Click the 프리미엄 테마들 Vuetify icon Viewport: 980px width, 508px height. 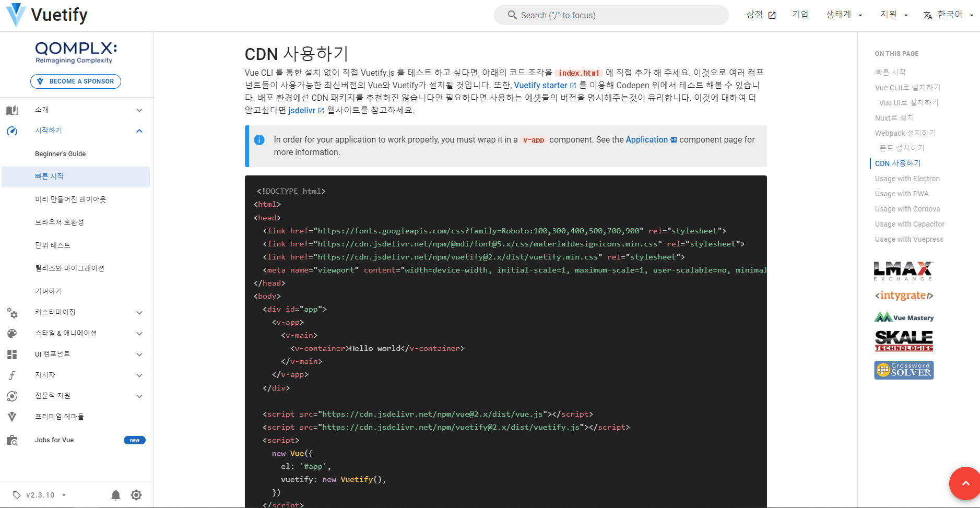pos(12,417)
